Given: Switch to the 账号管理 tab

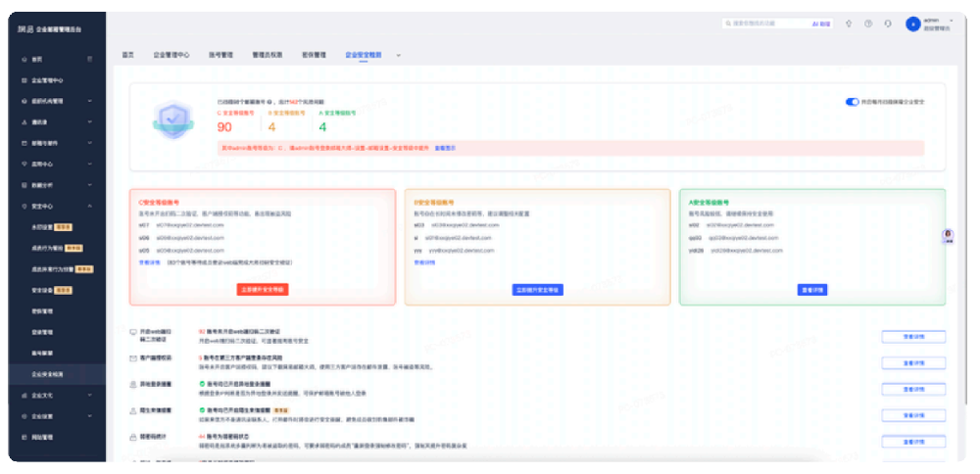Looking at the screenshot, I should point(220,55).
